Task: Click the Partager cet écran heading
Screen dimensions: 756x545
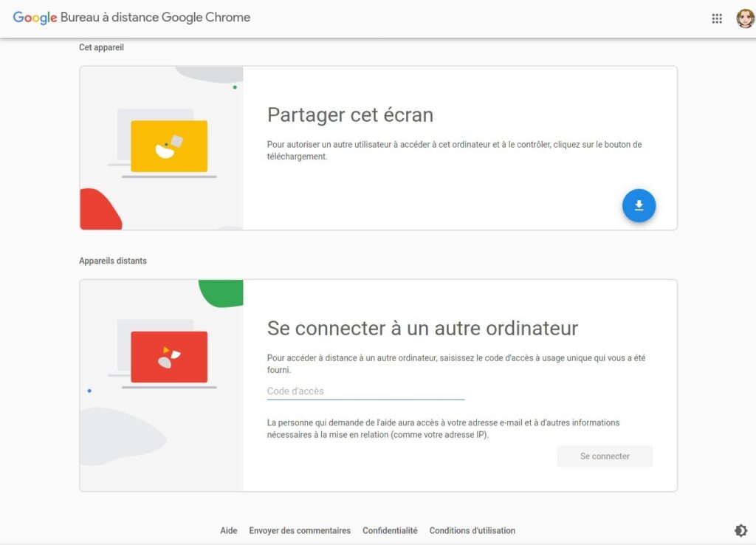Action: click(350, 114)
